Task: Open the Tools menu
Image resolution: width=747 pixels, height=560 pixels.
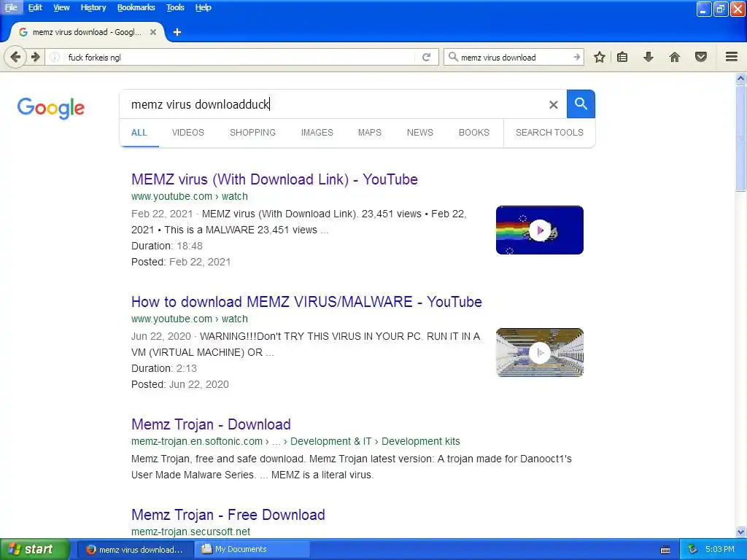Action: click(175, 7)
